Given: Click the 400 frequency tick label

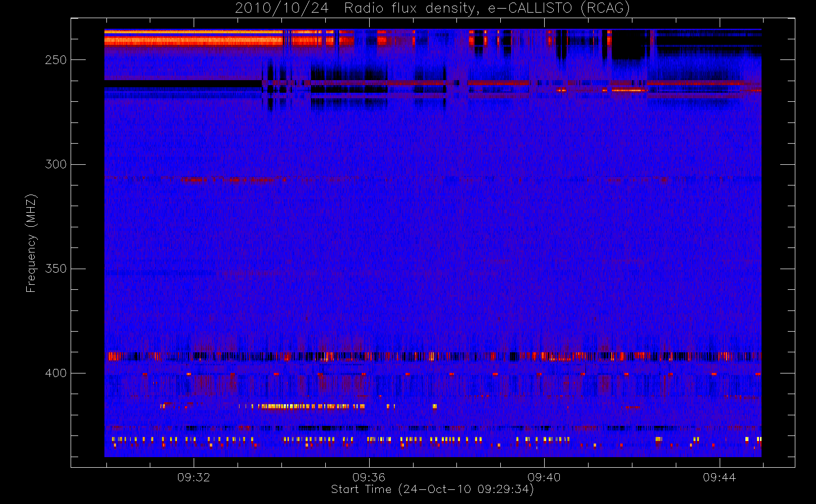Looking at the screenshot, I should [x=56, y=373].
